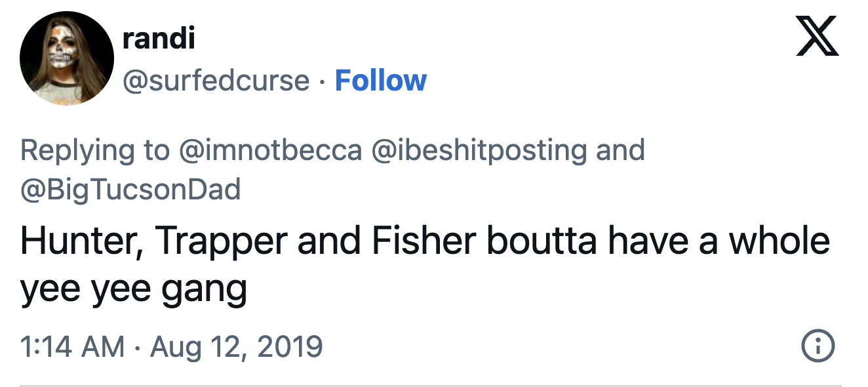
Task: Click the word "and" after @ibeshitposting
Action: click(620, 150)
